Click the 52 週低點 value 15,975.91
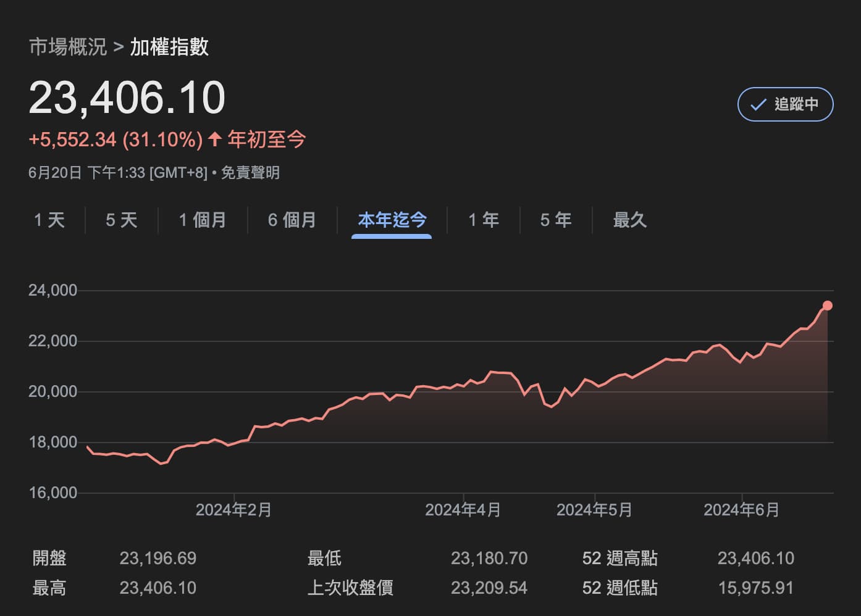Screen dimensions: 861x616 pos(755,588)
